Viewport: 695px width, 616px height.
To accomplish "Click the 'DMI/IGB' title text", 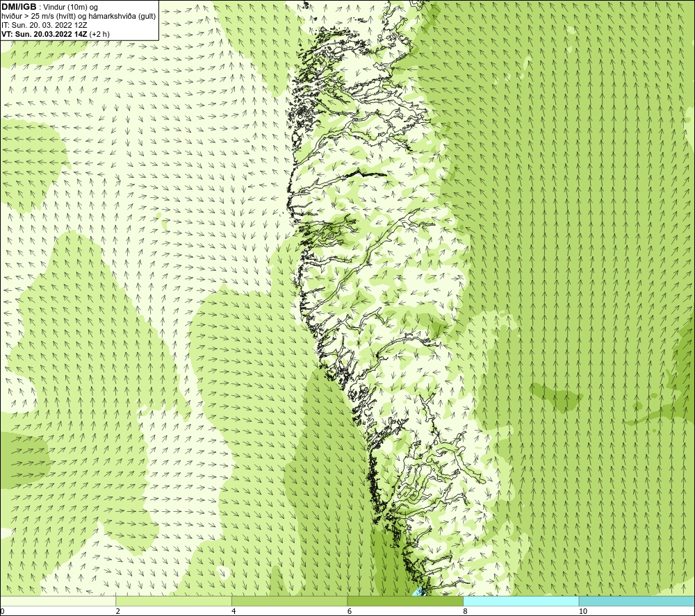I will tap(19, 7).
